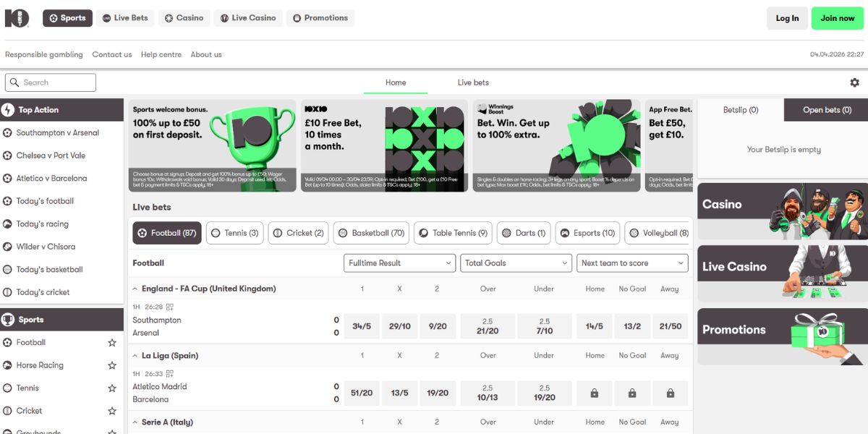Screen dimensions: 868x434
Task: Open the Fulltime Result dropdown
Action: 399,263
